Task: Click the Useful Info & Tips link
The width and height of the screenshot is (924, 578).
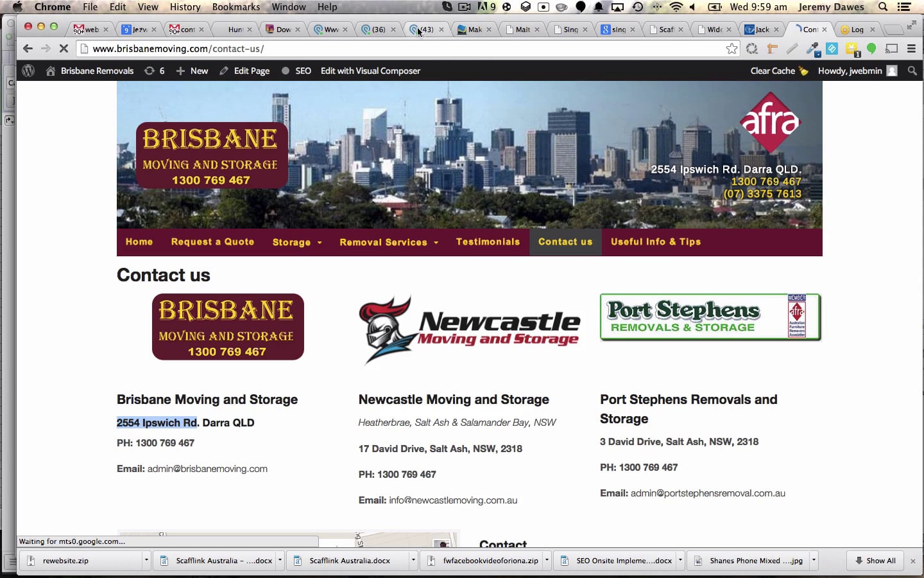Action: point(656,242)
